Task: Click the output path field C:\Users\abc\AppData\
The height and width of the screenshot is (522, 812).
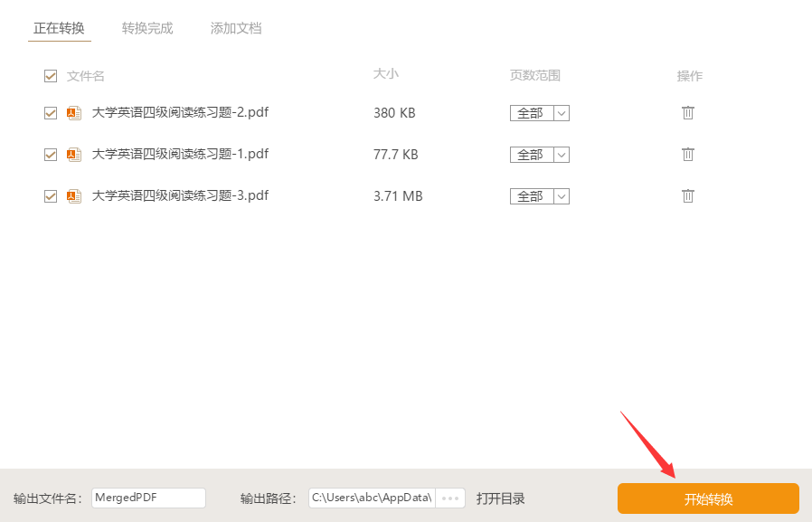Action: pos(372,498)
